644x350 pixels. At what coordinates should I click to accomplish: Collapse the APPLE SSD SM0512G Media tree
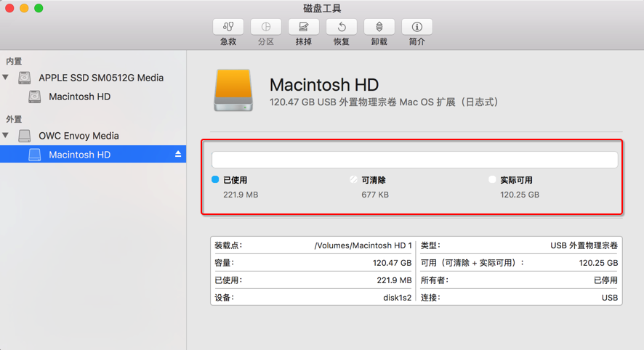(7, 78)
